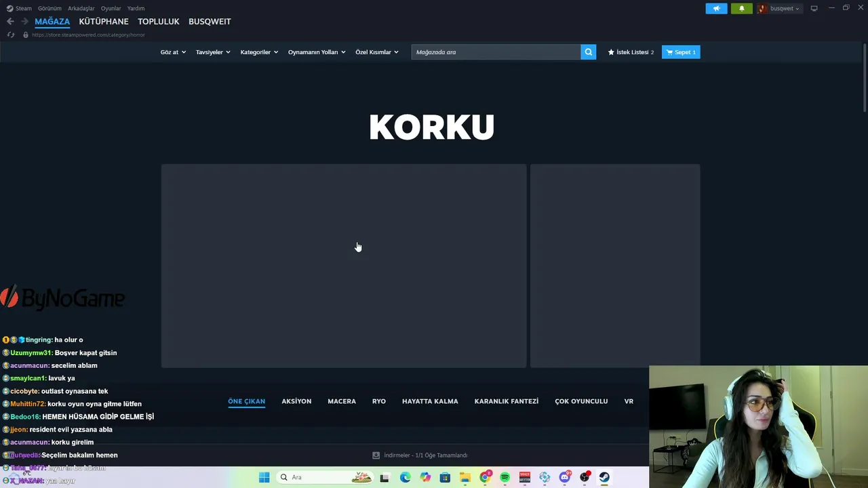Image resolution: width=868 pixels, height=488 pixels.
Task: Open Voicemeeter from the taskbar
Action: (x=525, y=477)
